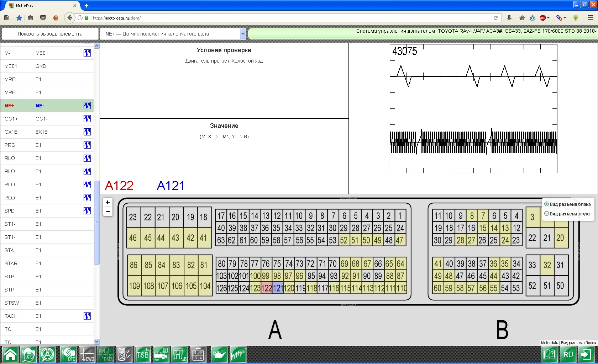Click the oscilloscope waveform 43075 image
Image resolution: width=598 pixels, height=364 pixels.
pos(473,109)
